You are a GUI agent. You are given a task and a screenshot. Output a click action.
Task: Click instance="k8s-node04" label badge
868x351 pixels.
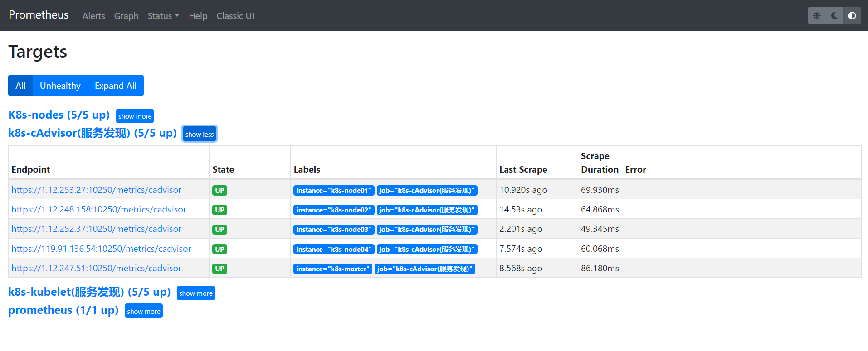(334, 249)
